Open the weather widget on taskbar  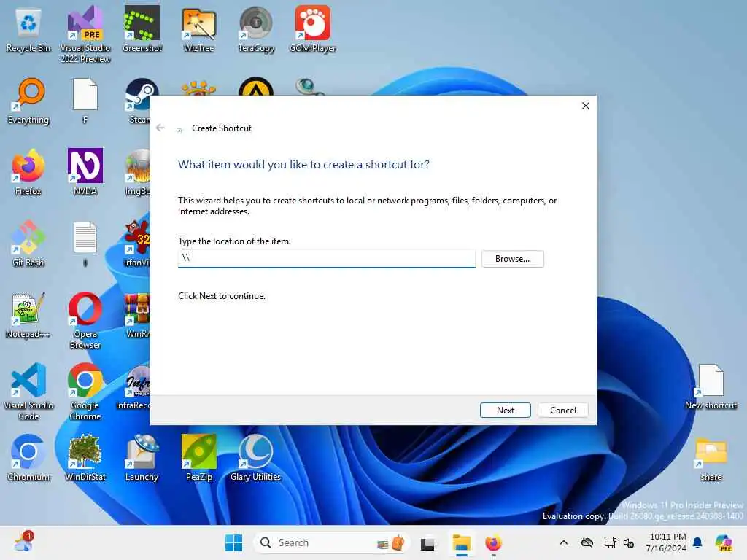(x=23, y=542)
